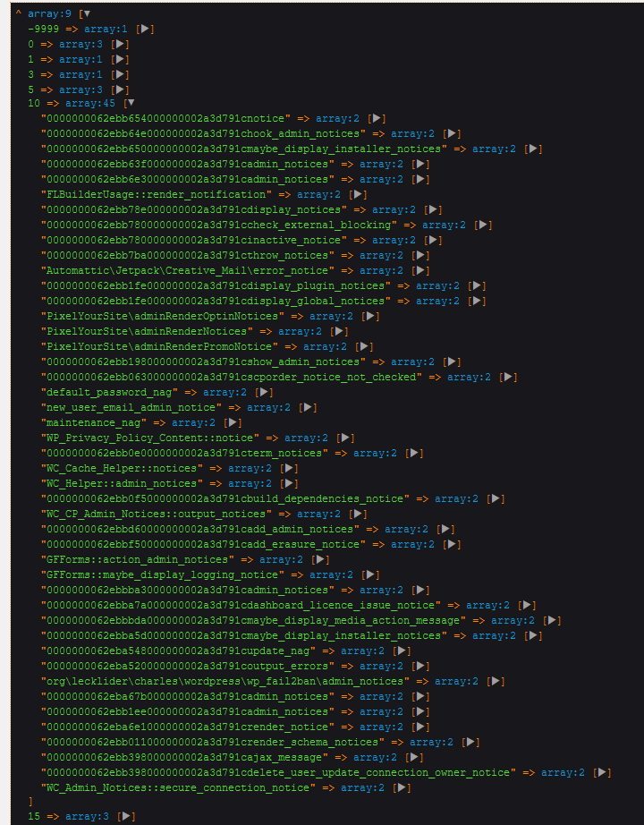Image resolution: width=644 pixels, height=825 pixels.
Task: Expand arrow on crender_schema_notices row
Action: [x=470, y=743]
